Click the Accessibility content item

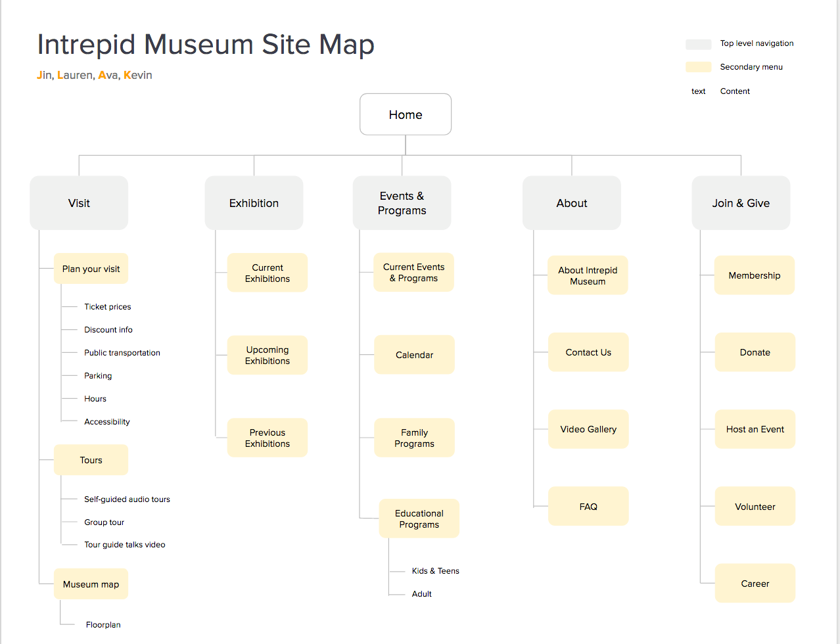107,422
